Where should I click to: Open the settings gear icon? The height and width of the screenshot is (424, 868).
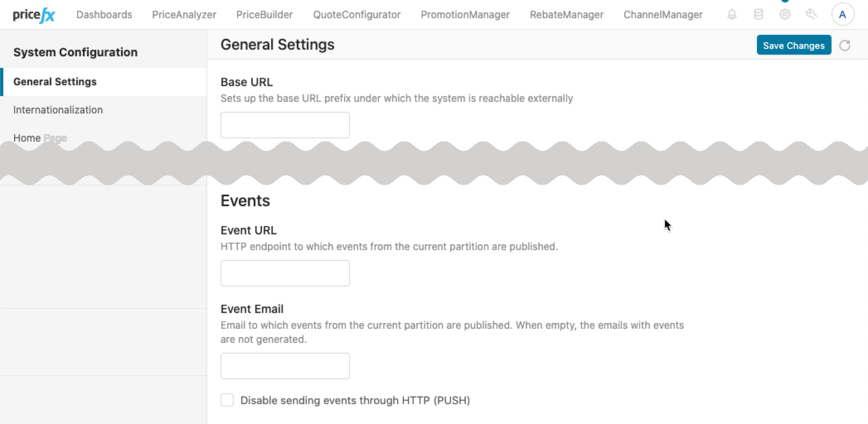tap(784, 14)
